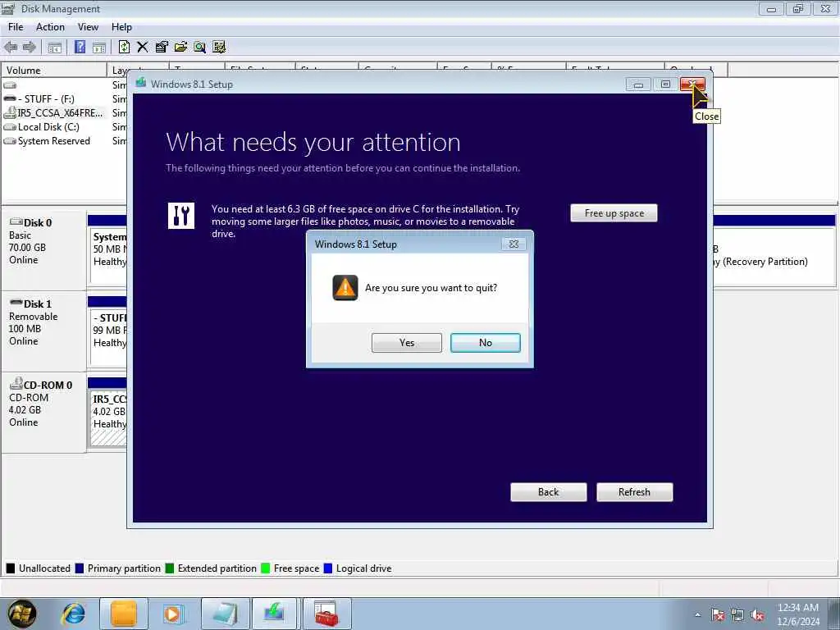Open the Action menu
Image resolution: width=840 pixels, height=630 pixels.
tap(50, 27)
